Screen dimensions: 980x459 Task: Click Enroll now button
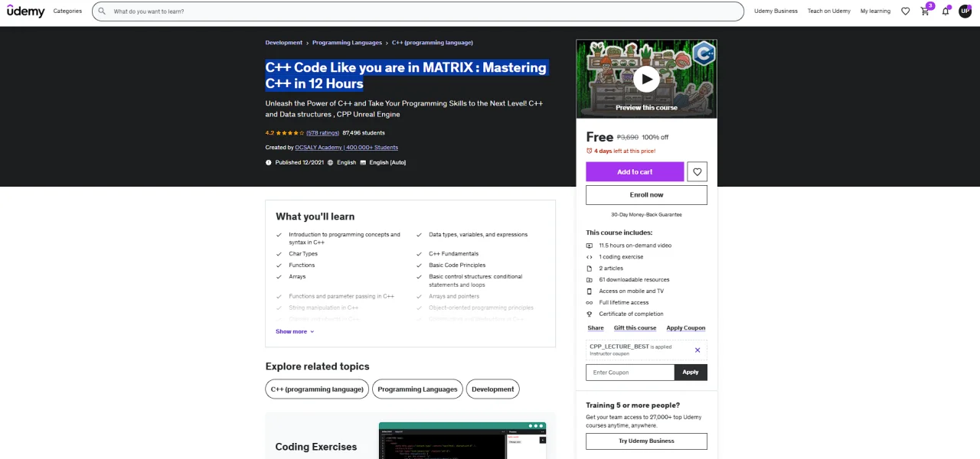click(646, 195)
